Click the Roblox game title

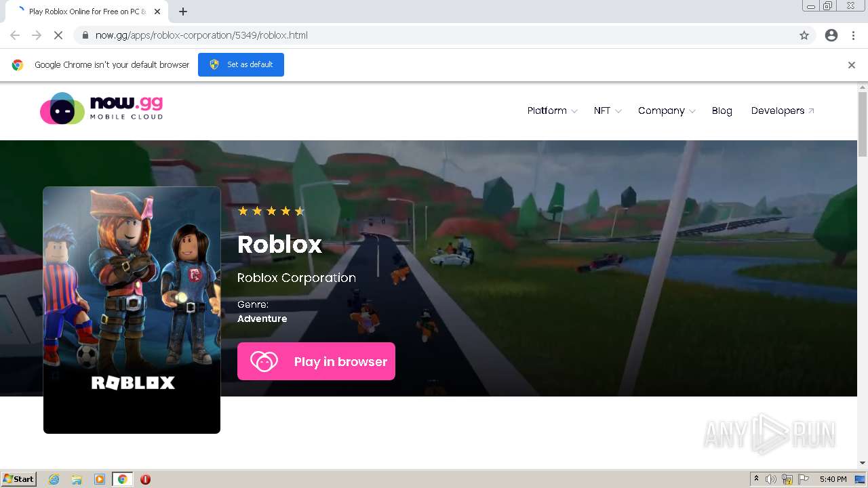click(279, 245)
